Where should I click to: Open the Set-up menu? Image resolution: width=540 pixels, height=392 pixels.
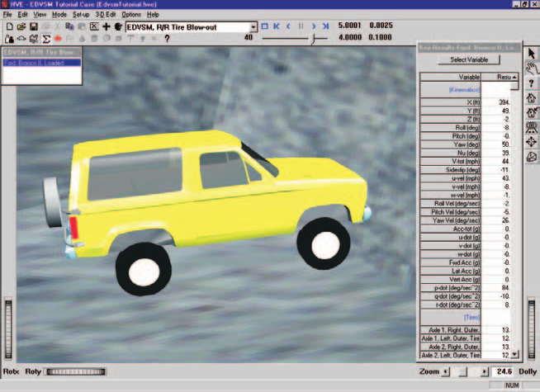pyautogui.click(x=81, y=15)
